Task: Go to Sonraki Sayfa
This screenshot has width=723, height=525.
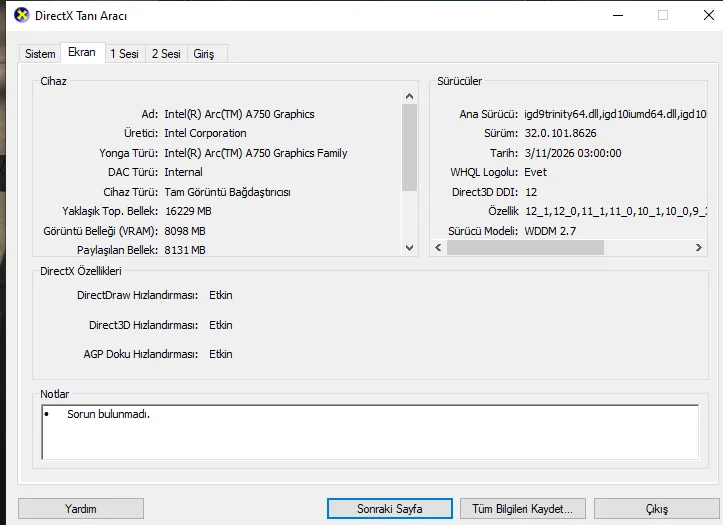Action: tap(390, 508)
